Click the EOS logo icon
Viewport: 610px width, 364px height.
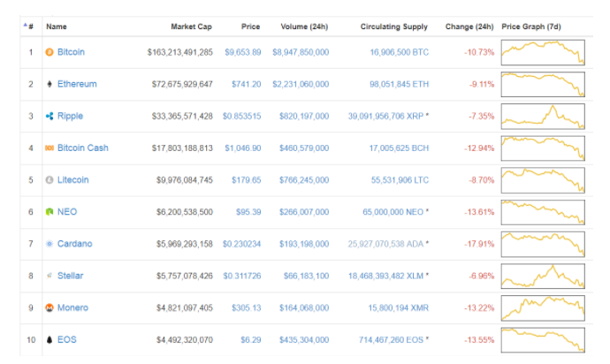click(50, 339)
